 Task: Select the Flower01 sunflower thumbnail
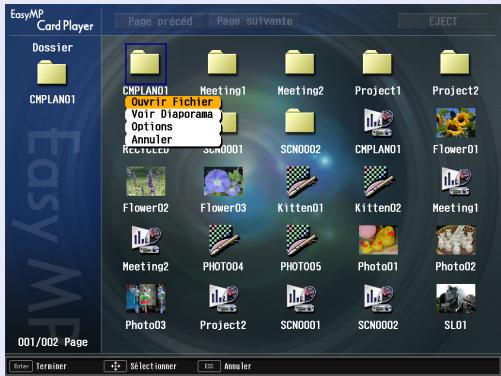(x=456, y=122)
